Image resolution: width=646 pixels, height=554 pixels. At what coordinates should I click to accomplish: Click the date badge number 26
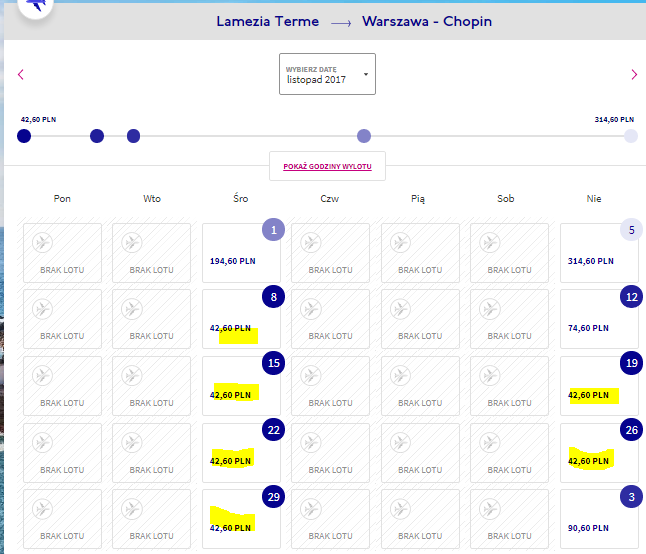pyautogui.click(x=632, y=430)
